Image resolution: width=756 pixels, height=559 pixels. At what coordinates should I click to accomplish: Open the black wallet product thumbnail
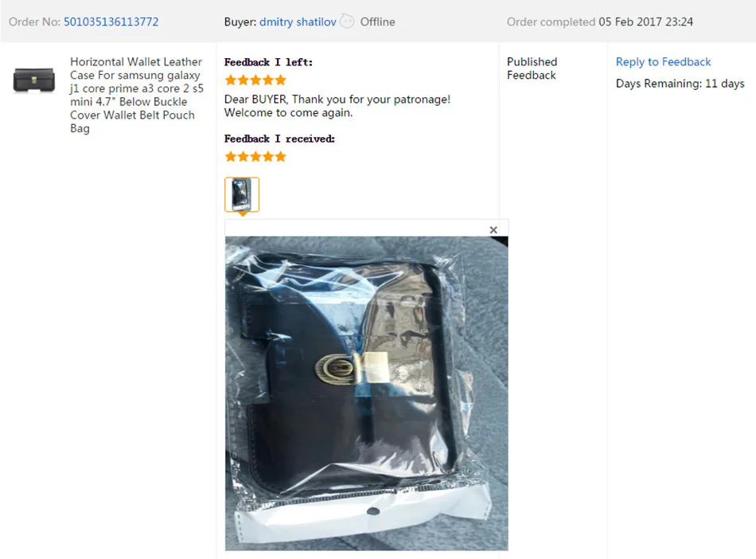coord(33,80)
